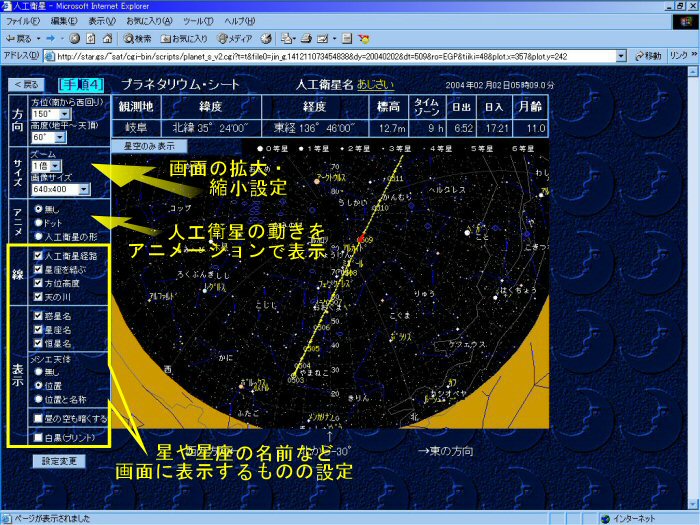The height and width of the screenshot is (525, 700).
Task: Open the History icon in toolbar
Action: (x=266, y=39)
